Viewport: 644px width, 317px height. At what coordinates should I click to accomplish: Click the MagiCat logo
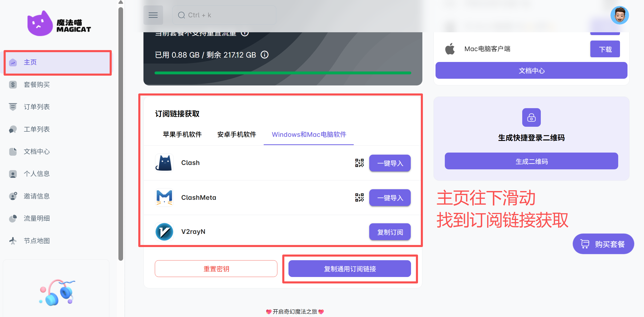59,24
